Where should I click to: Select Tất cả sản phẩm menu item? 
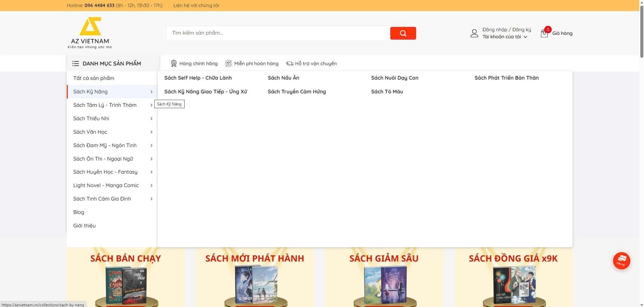pos(94,78)
